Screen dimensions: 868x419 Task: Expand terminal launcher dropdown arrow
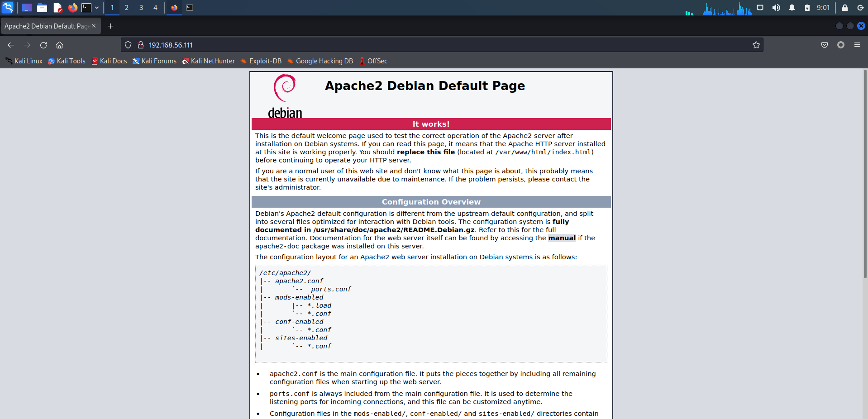tap(97, 8)
